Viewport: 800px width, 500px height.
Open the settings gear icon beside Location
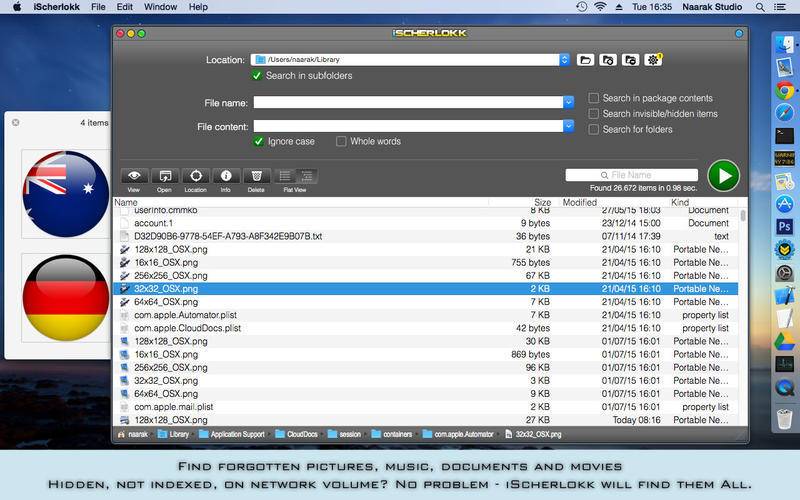coord(653,60)
